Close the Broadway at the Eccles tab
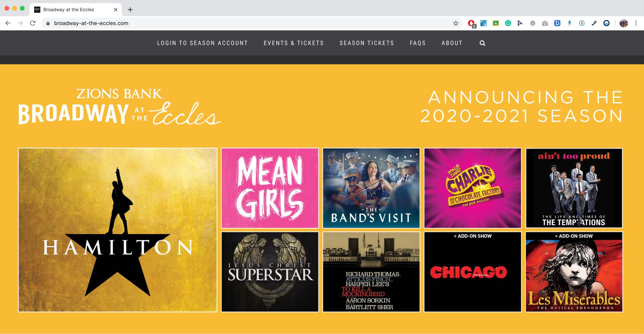The width and height of the screenshot is (644, 334). [116, 10]
